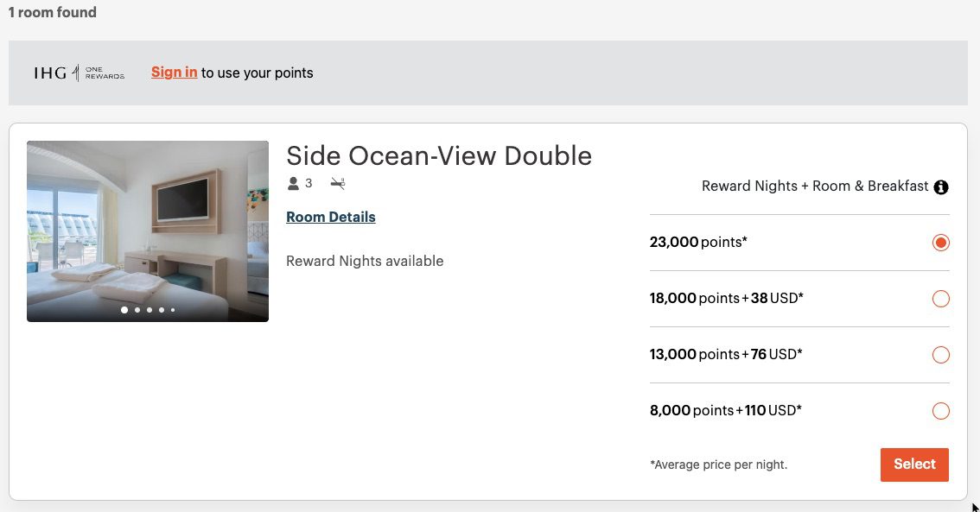This screenshot has height=512, width=980.
Task: Click the Reward Nights + Room & Breakfast header
Action: point(816,186)
